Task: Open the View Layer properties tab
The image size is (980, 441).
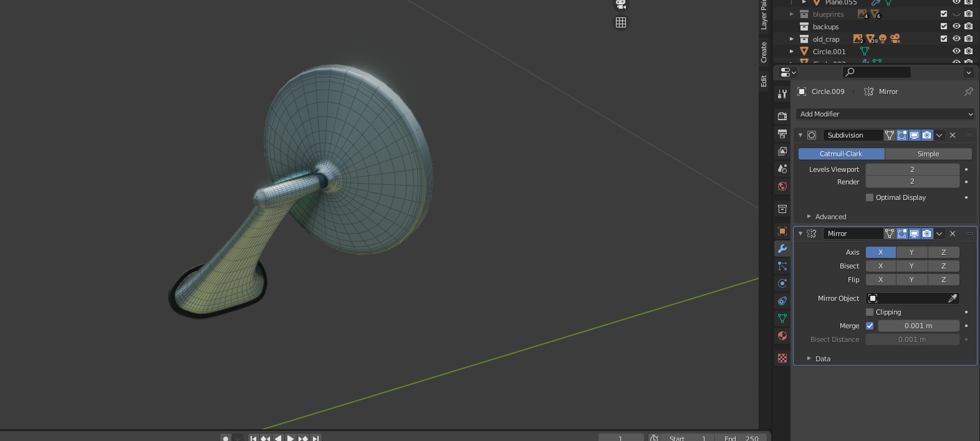Action: [782, 151]
